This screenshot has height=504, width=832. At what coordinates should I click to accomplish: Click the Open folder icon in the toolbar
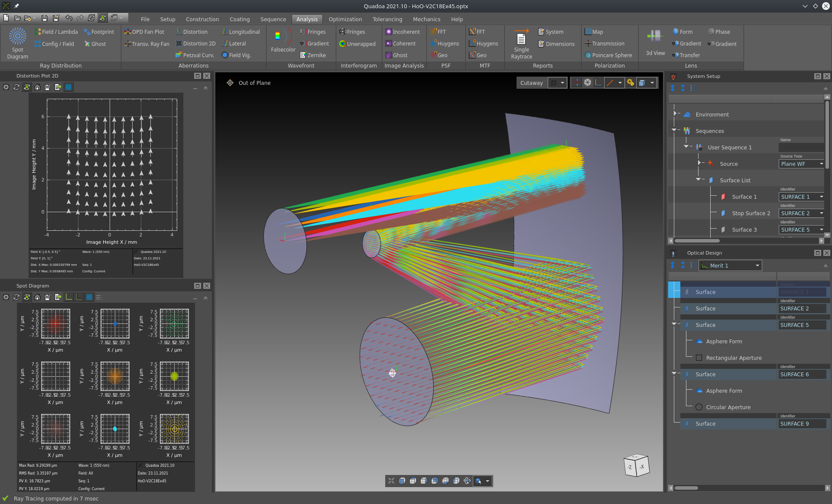tap(17, 18)
